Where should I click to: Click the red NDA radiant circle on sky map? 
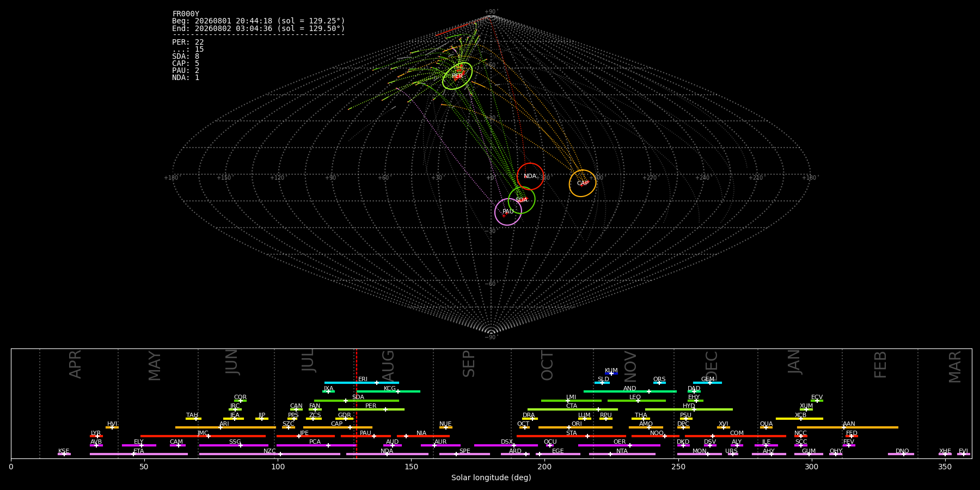(530, 176)
